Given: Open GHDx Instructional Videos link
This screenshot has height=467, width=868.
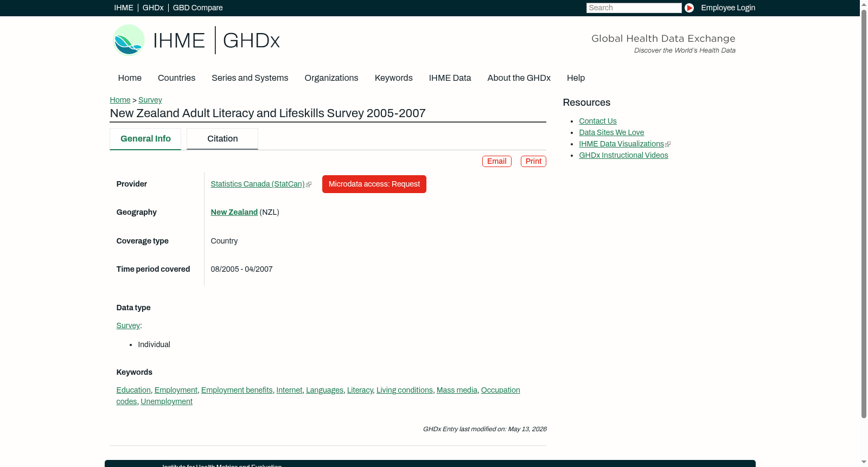Looking at the screenshot, I should tap(623, 155).
